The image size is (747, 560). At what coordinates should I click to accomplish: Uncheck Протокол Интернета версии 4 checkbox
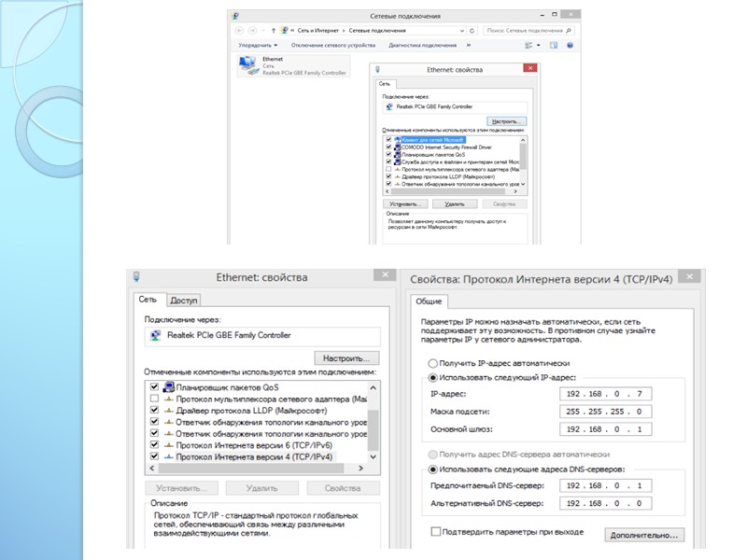[x=154, y=456]
